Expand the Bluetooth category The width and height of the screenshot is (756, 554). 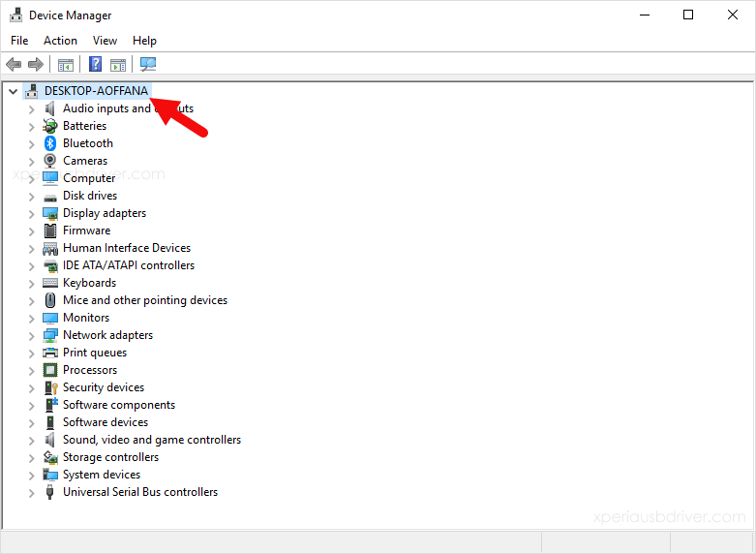point(31,144)
